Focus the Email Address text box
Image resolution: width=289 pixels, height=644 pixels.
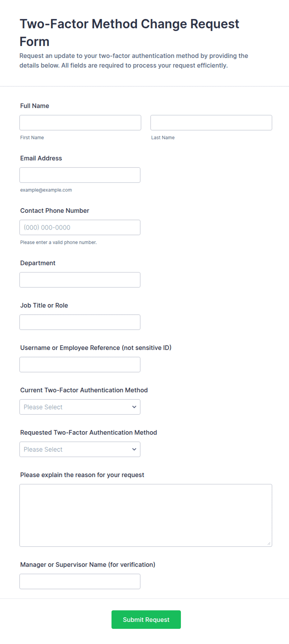point(80,175)
